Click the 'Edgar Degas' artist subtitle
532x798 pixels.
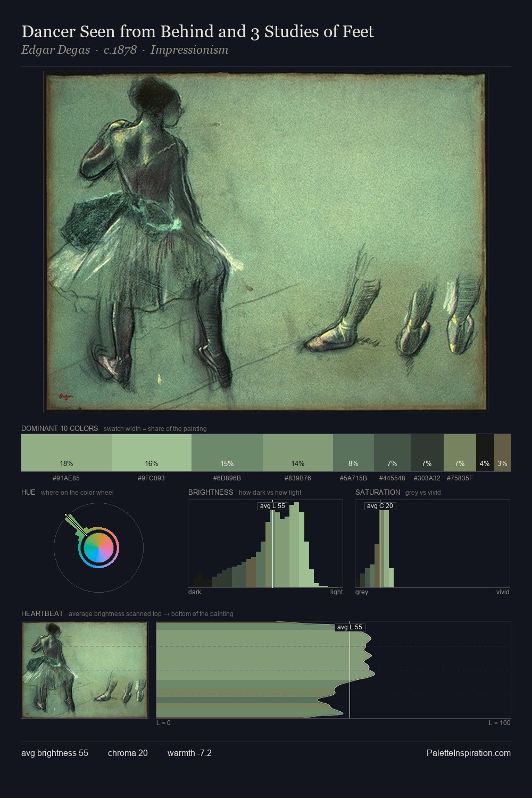tap(55, 50)
